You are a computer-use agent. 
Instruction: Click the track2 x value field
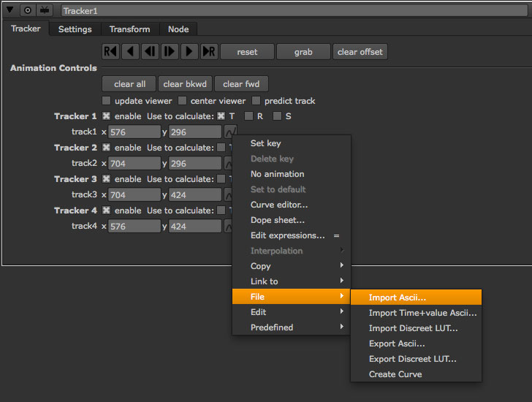134,164
